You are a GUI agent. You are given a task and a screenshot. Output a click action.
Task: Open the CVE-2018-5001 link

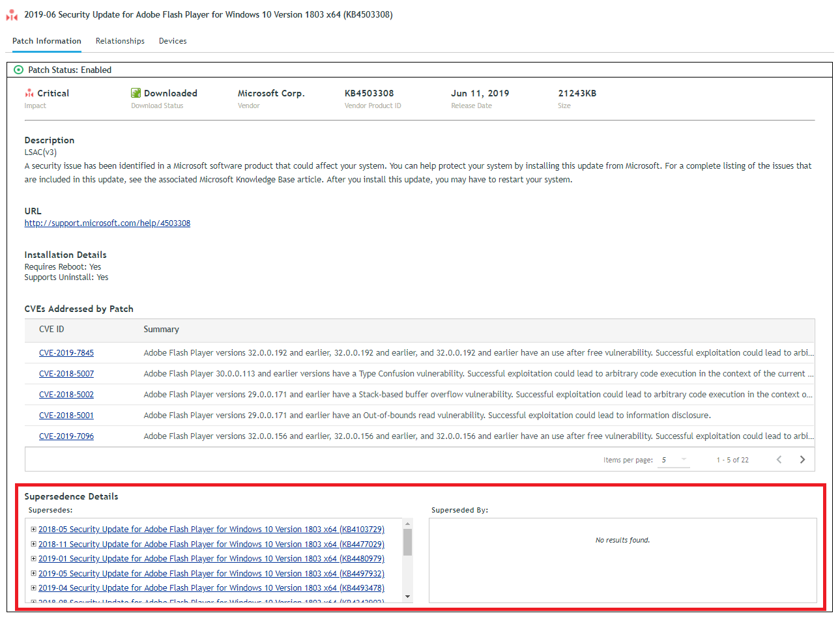click(x=66, y=415)
